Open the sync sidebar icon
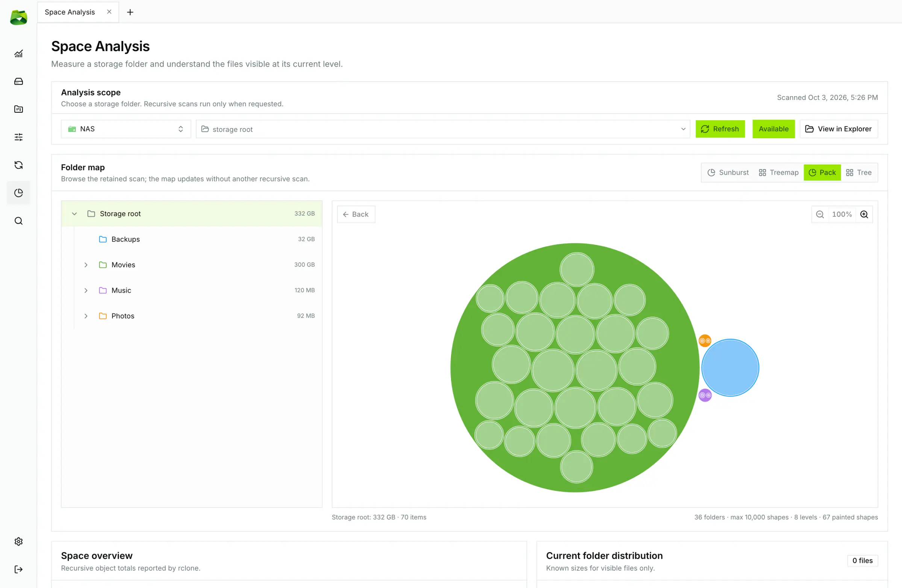The image size is (902, 588). click(x=18, y=165)
